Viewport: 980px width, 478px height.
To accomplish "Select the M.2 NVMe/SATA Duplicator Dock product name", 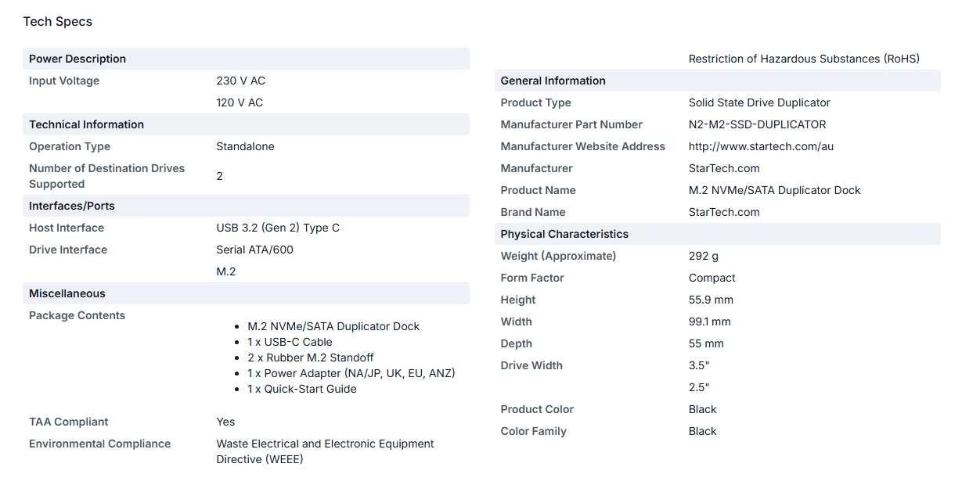I will click(x=774, y=190).
